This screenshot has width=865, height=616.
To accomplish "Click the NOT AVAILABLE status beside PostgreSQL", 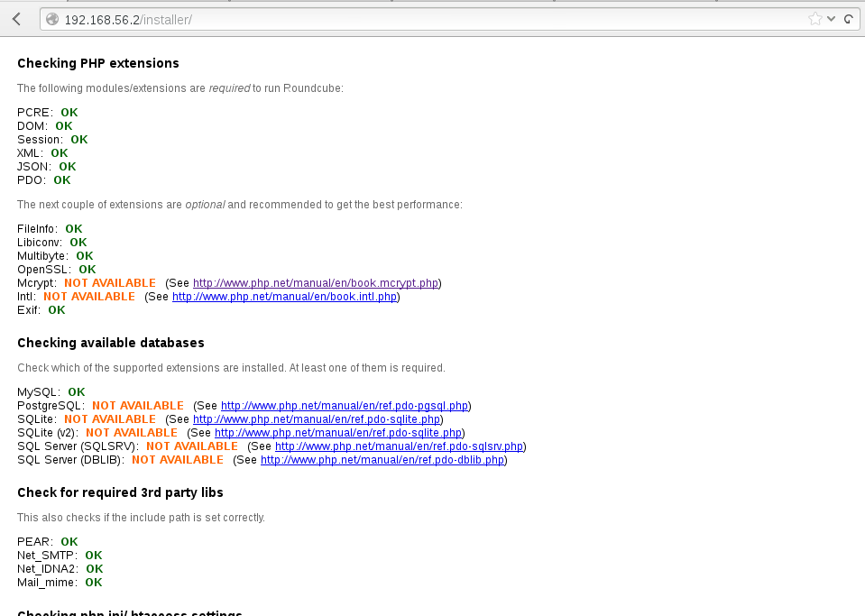I will tap(137, 406).
